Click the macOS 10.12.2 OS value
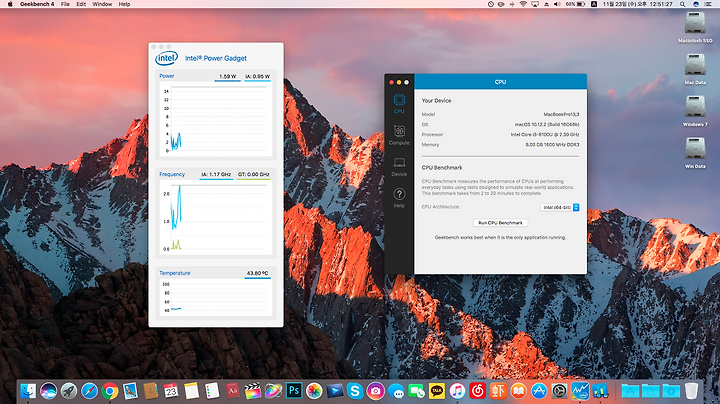Viewport: 720px width, 404px height. (547, 124)
